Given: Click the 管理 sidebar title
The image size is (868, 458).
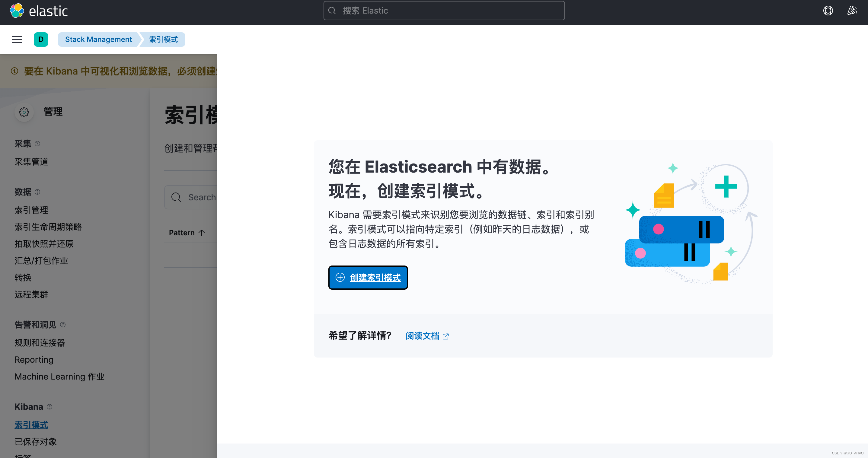Looking at the screenshot, I should pyautogui.click(x=53, y=112).
